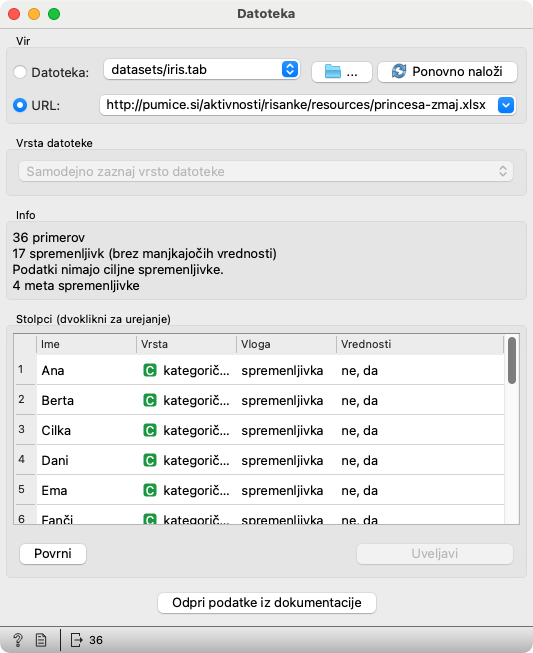Screen dimensions: 533x653
Task: Open the report document icon
Action: pos(41,640)
